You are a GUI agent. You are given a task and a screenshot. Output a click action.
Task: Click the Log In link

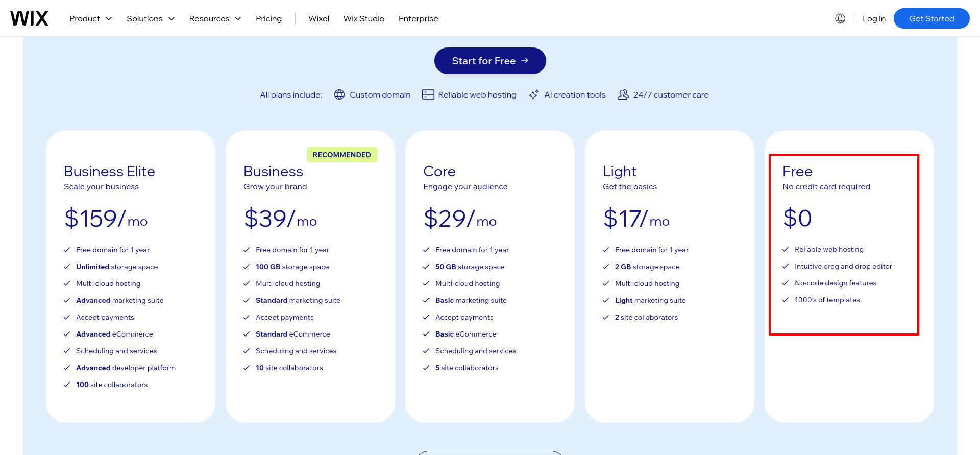point(874,18)
